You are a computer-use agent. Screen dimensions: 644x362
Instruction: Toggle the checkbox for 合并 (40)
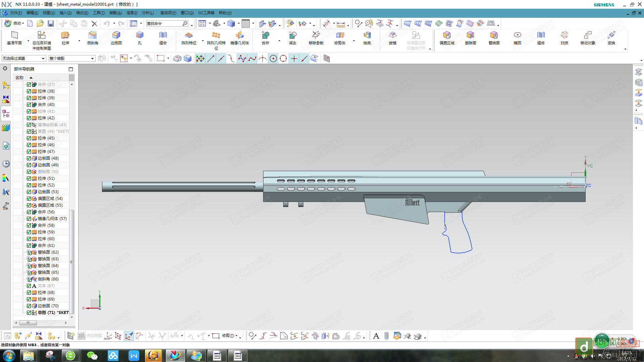(x=29, y=105)
